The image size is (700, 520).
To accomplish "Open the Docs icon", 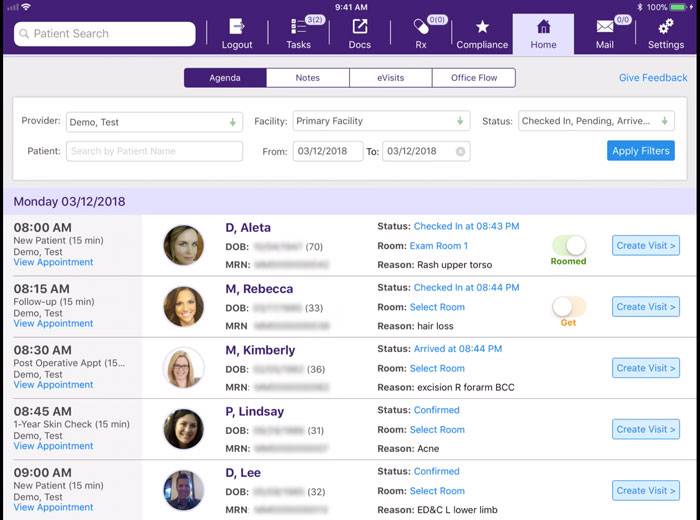I will click(x=360, y=26).
